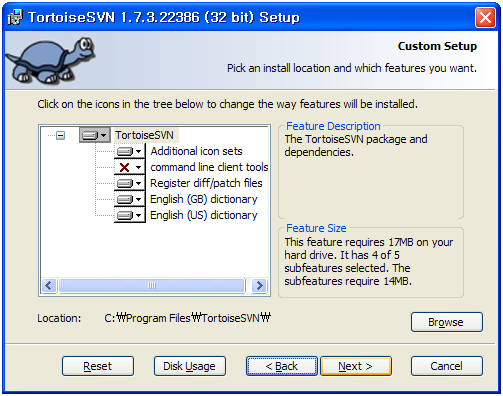Proceed with the Next > button
The height and width of the screenshot is (396, 503).
tap(356, 366)
